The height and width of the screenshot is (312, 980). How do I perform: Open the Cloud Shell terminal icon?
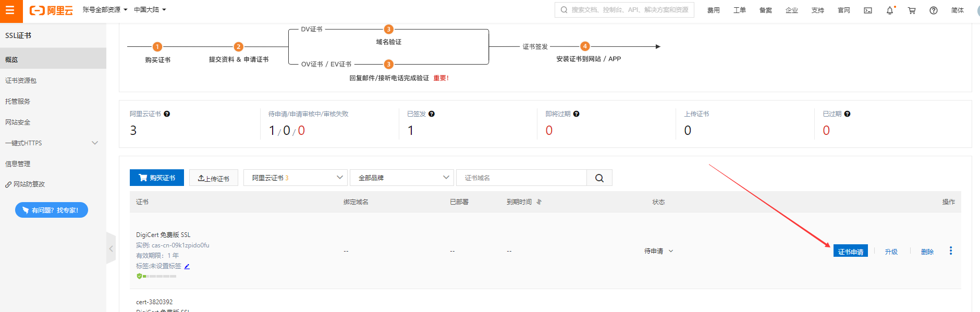click(x=868, y=10)
